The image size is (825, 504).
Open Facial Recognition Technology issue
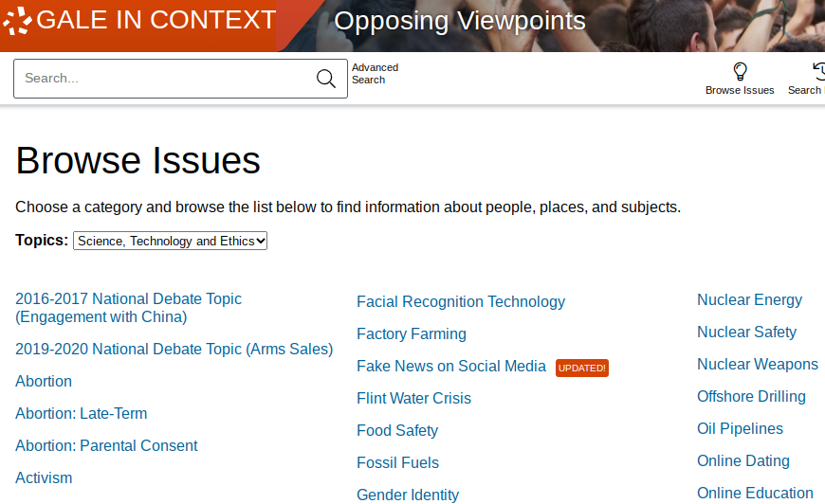[461, 301]
